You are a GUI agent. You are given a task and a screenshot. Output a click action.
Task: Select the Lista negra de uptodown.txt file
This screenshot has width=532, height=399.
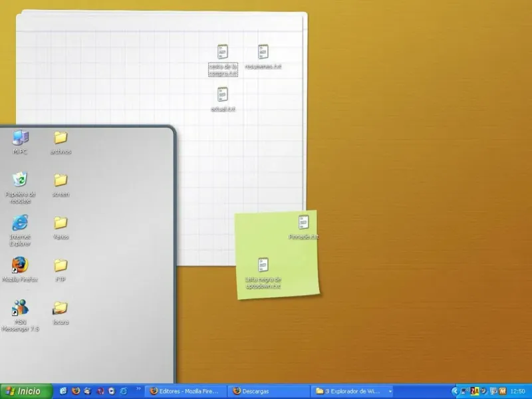pyautogui.click(x=263, y=273)
